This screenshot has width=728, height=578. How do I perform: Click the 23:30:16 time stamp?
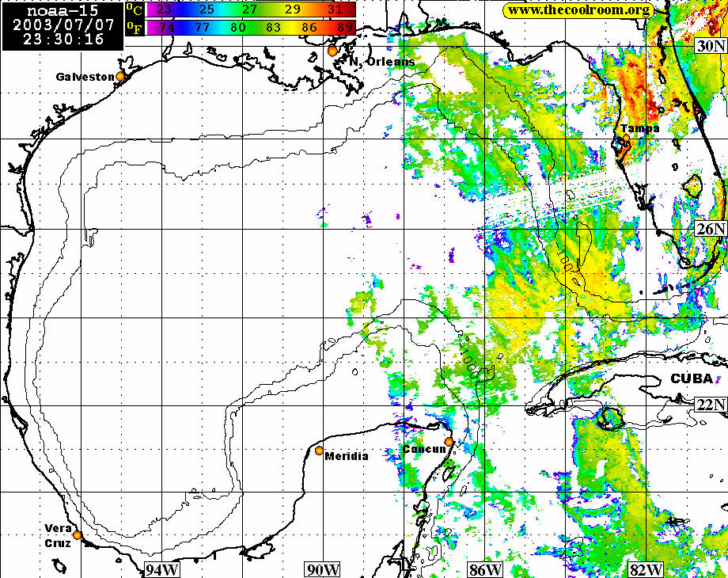63,39
